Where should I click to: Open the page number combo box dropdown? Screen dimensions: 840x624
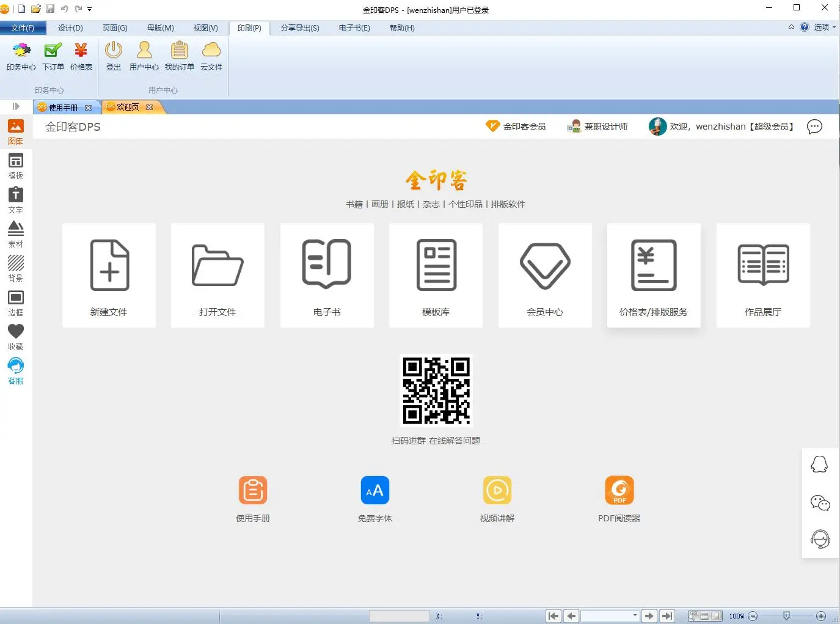(x=635, y=615)
